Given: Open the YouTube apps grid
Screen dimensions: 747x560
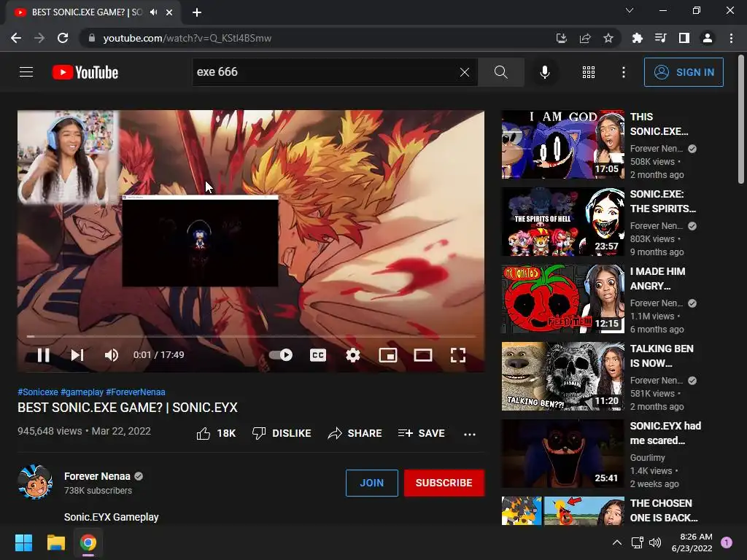Looking at the screenshot, I should (x=589, y=72).
